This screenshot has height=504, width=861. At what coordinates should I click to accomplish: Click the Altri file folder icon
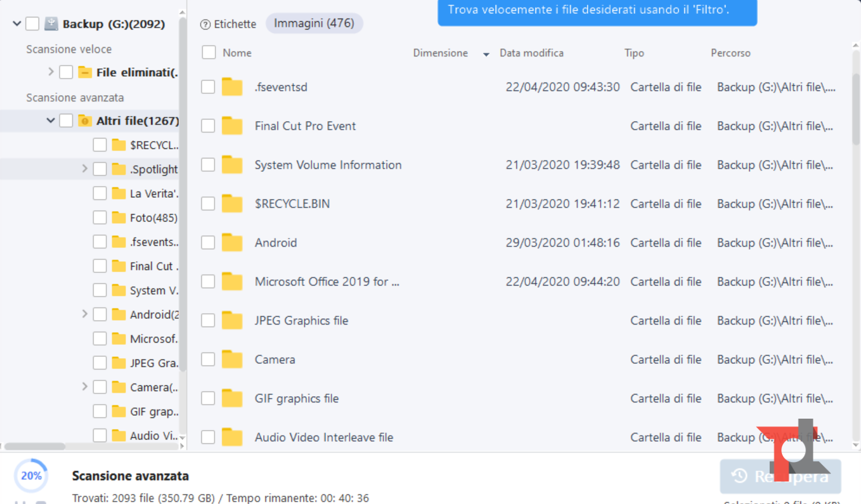85,121
